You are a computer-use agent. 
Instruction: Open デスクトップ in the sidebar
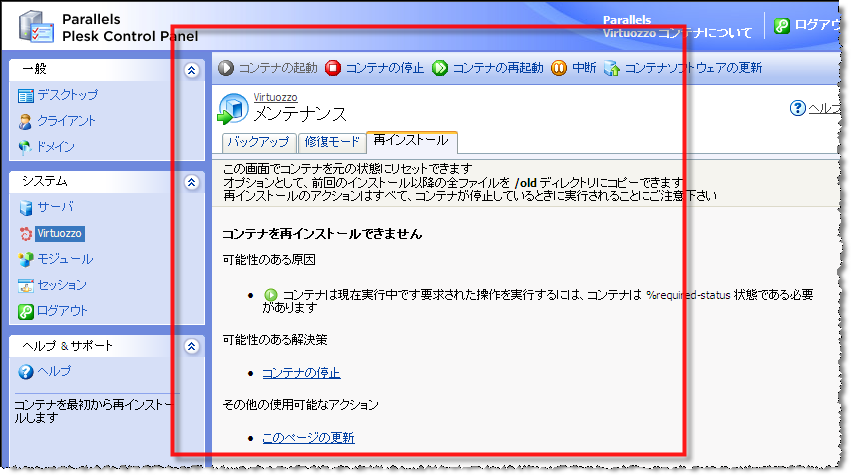pos(67,95)
